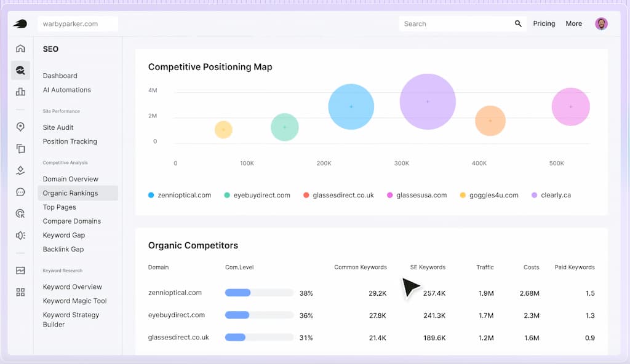Screen dimensions: 630x364
Task: Select Organic Rankings menu item
Action: (78, 193)
